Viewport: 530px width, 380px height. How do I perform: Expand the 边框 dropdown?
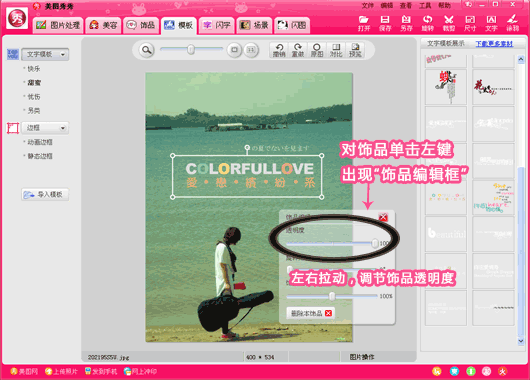[x=45, y=128]
